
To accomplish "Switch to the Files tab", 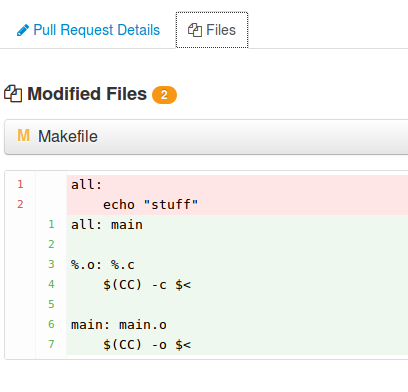I will click(x=212, y=30).
